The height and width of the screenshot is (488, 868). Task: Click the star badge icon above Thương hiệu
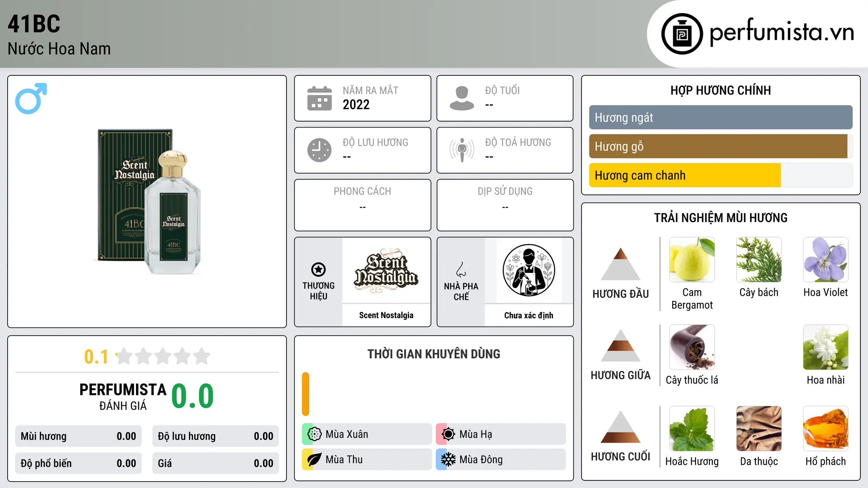point(318,269)
